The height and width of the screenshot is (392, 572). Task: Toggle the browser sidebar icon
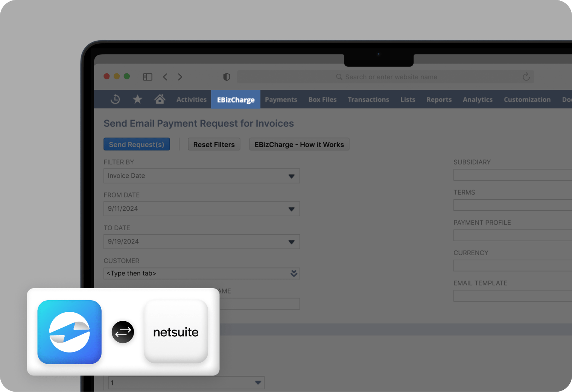coord(148,77)
